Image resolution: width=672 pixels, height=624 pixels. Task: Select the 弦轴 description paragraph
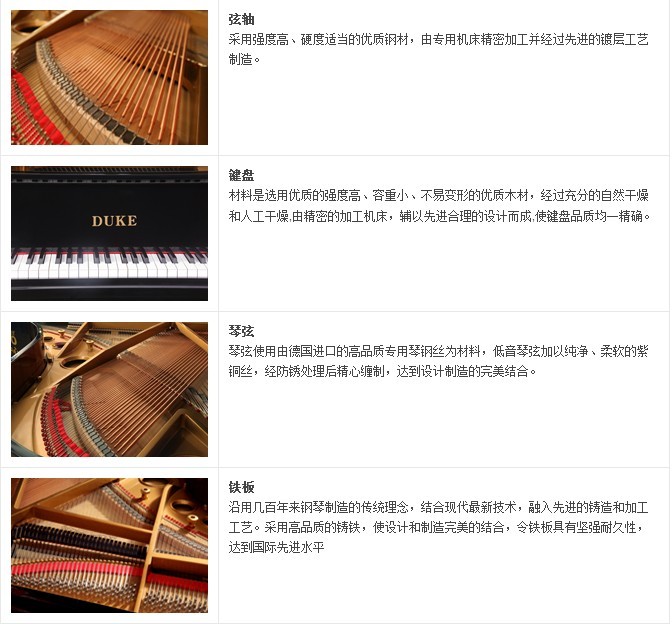438,50
